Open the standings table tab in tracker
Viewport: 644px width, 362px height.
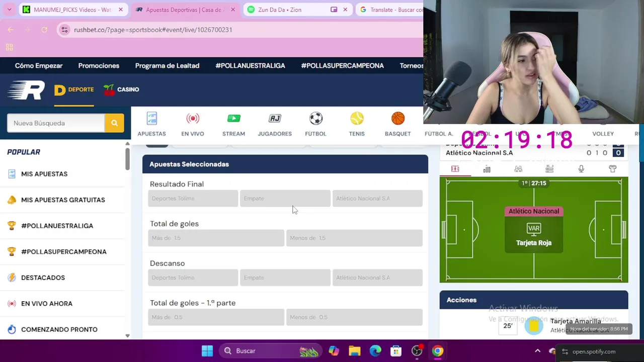(x=549, y=169)
